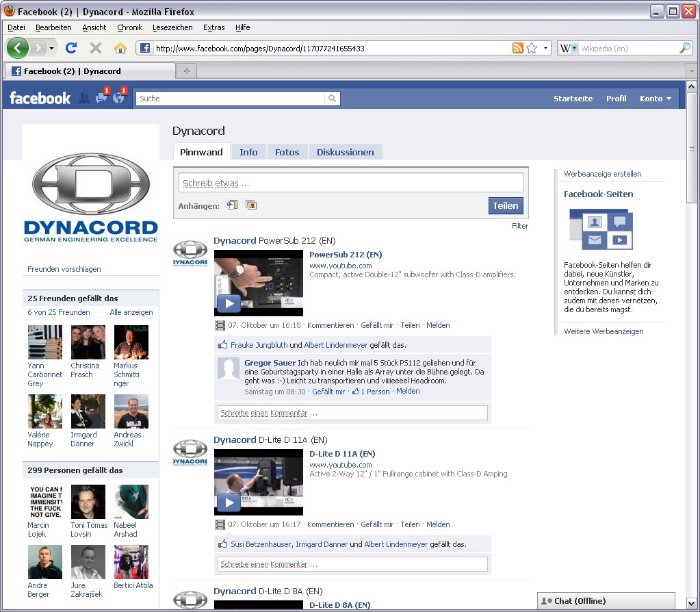Expand the Konto dropdown menu
Screen dimensions: 700x612
coord(655,99)
